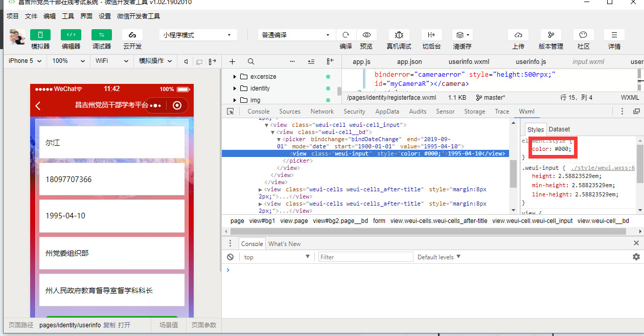Click the Simulator (模拟器) toolbar icon
Image resolution: width=644 pixels, height=336 pixels.
coord(40,35)
